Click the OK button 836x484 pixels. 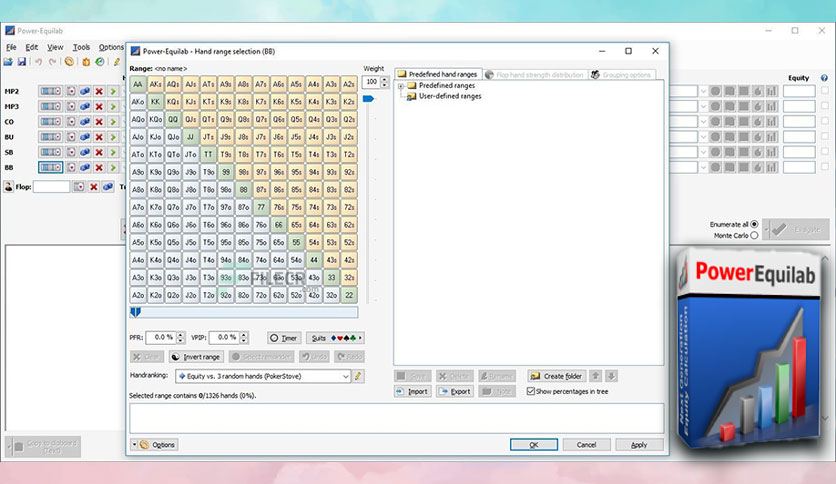pyautogui.click(x=534, y=445)
